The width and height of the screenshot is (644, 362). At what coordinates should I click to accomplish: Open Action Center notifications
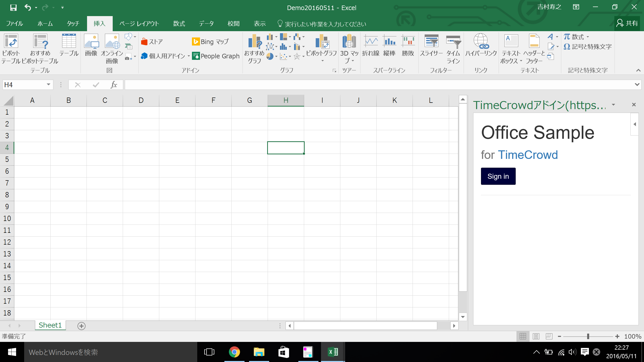pos(585,352)
